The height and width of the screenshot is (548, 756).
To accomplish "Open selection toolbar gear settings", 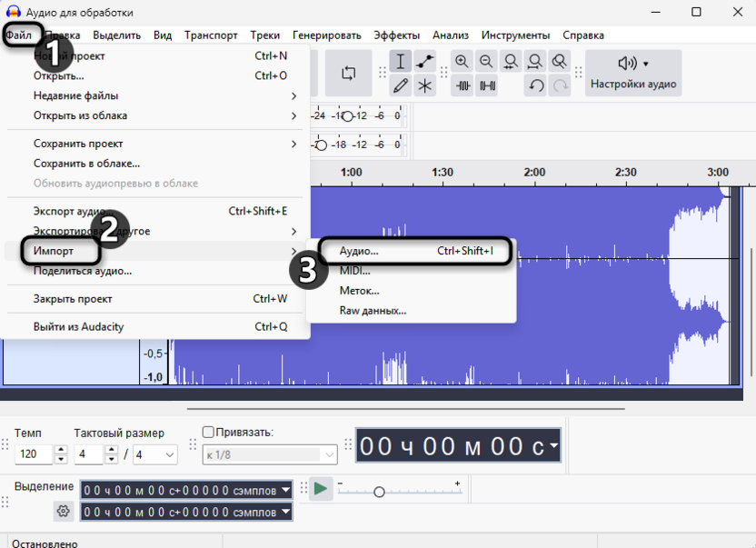I will [x=64, y=511].
